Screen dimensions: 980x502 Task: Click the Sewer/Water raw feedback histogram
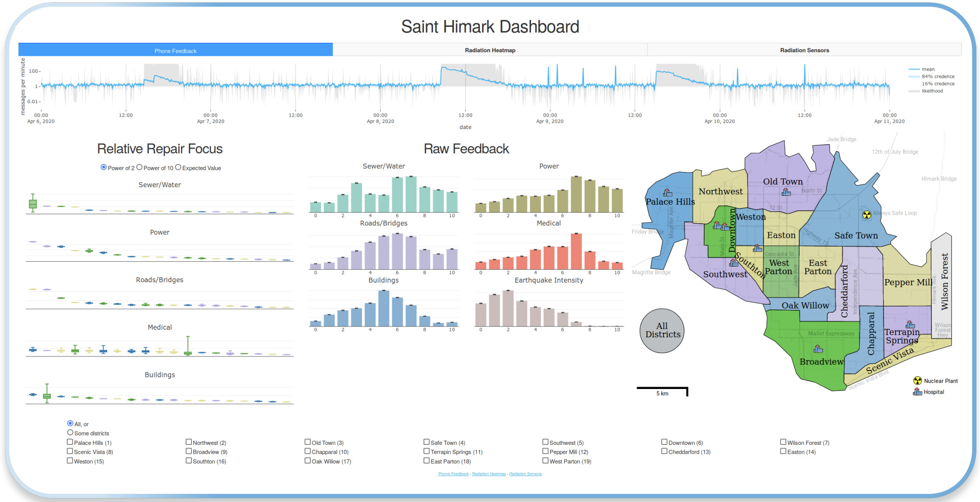tap(384, 194)
